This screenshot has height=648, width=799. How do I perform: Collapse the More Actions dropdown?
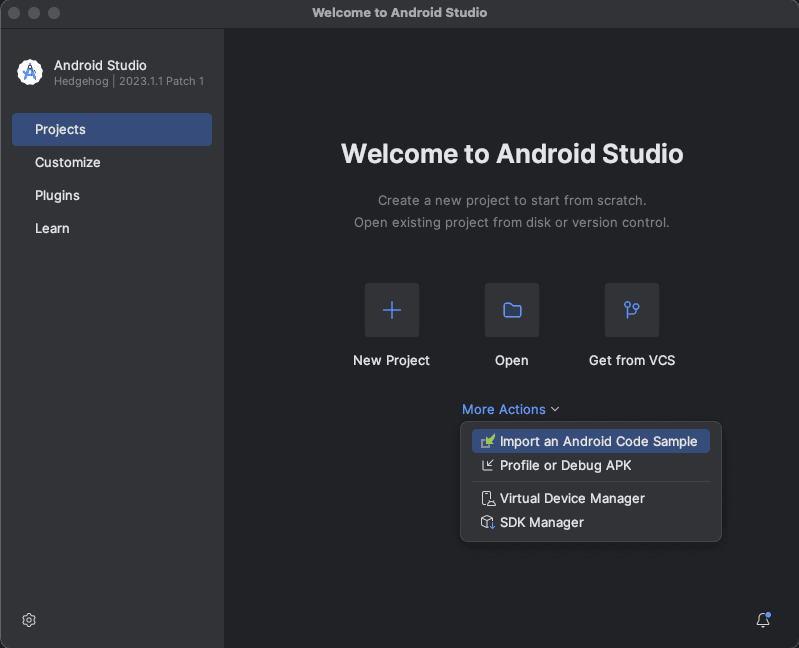pos(511,409)
